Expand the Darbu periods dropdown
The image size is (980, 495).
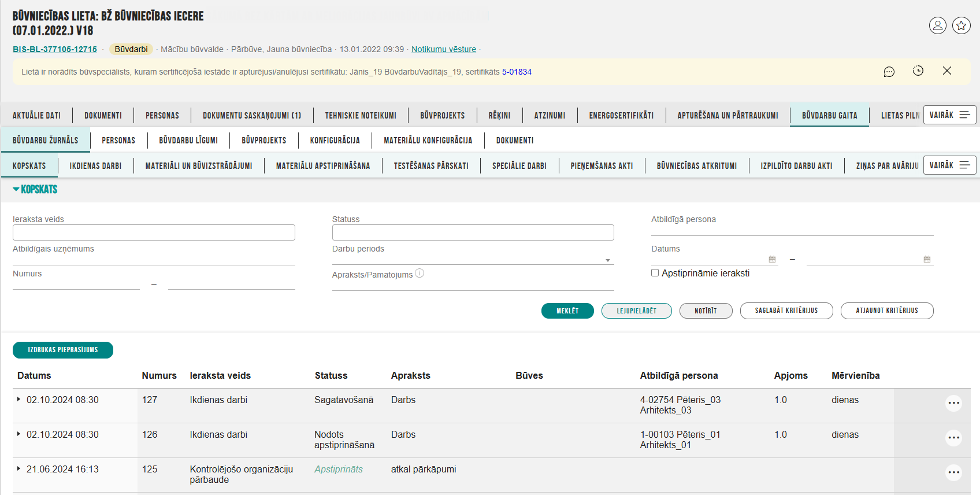(607, 260)
